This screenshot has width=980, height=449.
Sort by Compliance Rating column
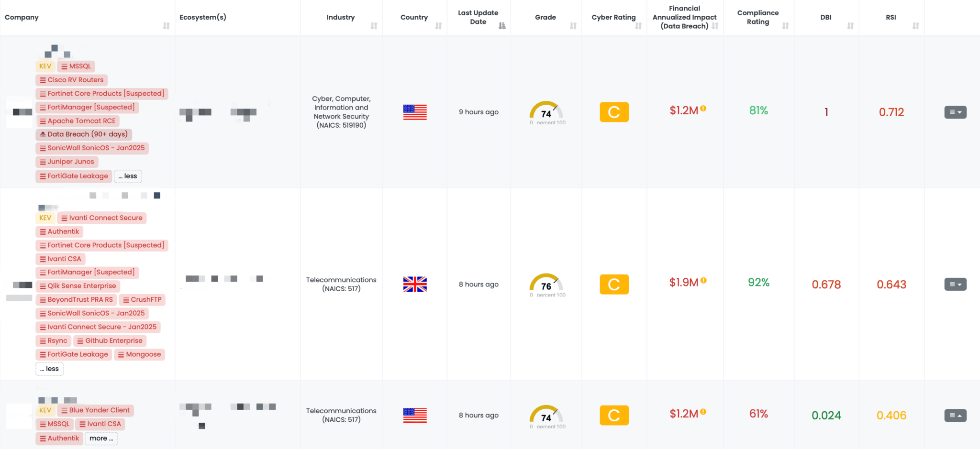(x=785, y=26)
